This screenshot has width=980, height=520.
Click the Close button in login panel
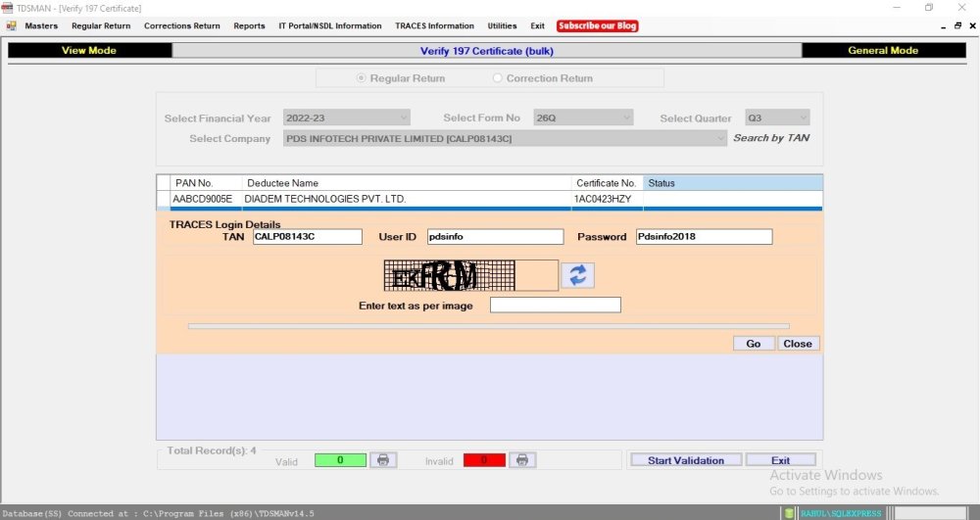[x=798, y=344]
